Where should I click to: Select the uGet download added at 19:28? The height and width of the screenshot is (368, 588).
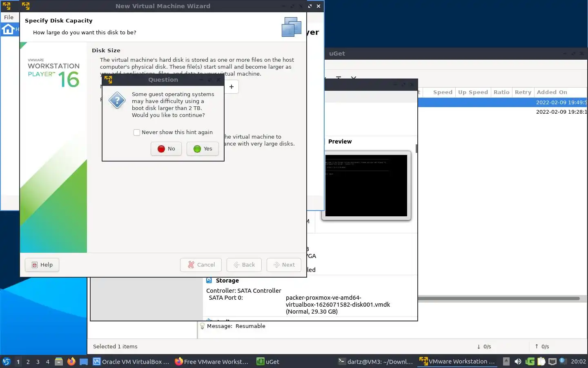pos(503,112)
